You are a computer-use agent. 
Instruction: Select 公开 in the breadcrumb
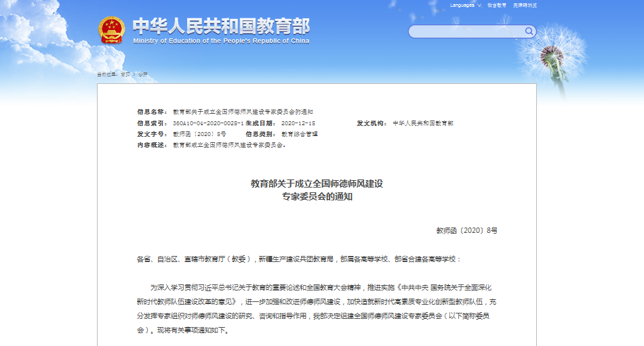click(x=142, y=74)
